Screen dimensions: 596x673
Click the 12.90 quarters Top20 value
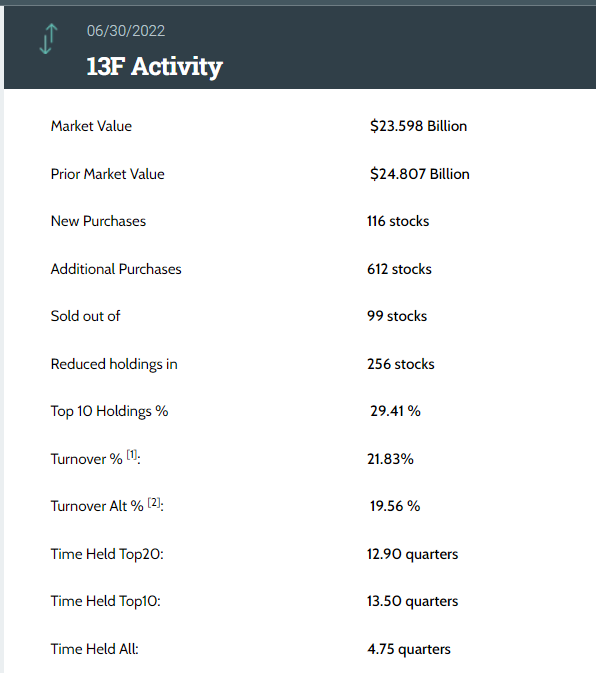pos(412,554)
